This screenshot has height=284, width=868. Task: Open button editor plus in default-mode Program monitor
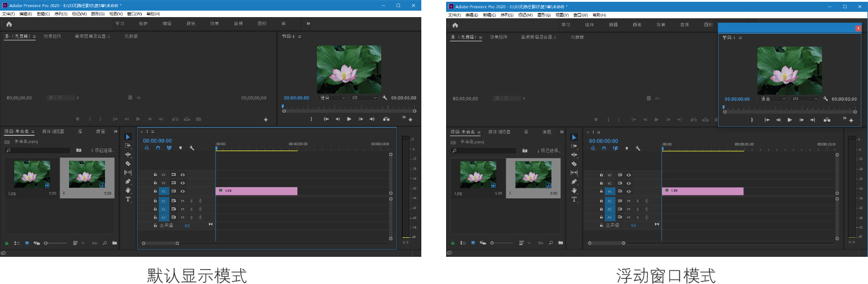coord(411,120)
